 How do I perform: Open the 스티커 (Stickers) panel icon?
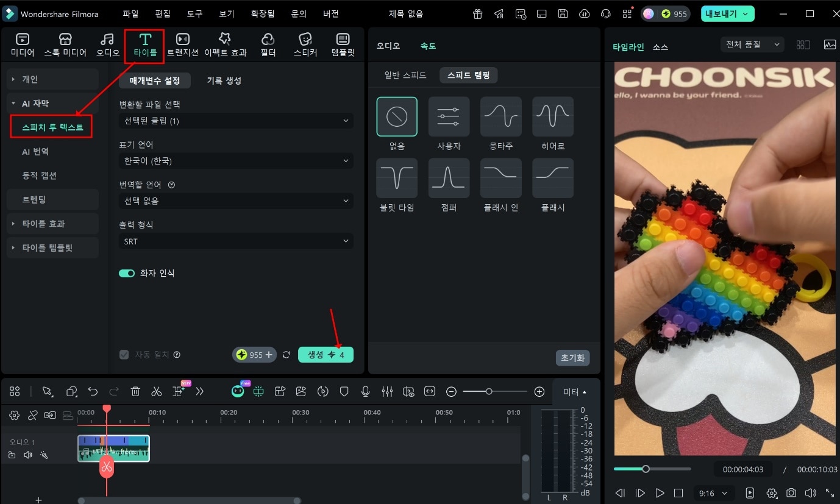(305, 40)
